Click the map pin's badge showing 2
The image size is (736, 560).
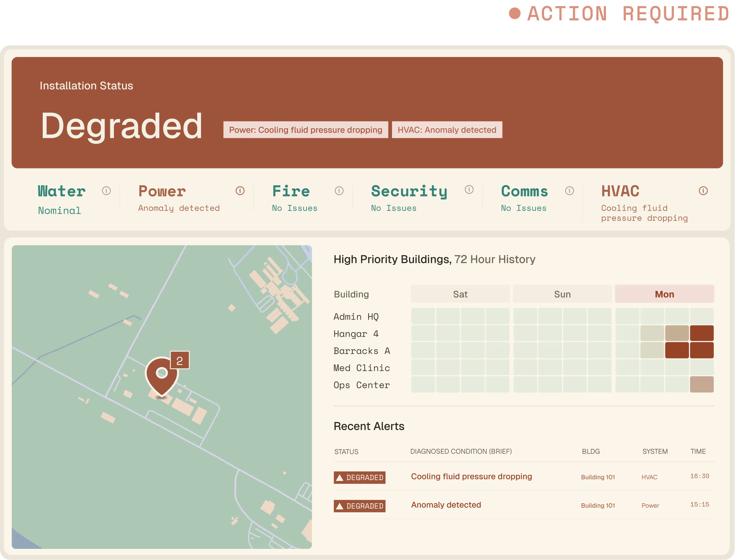(180, 360)
